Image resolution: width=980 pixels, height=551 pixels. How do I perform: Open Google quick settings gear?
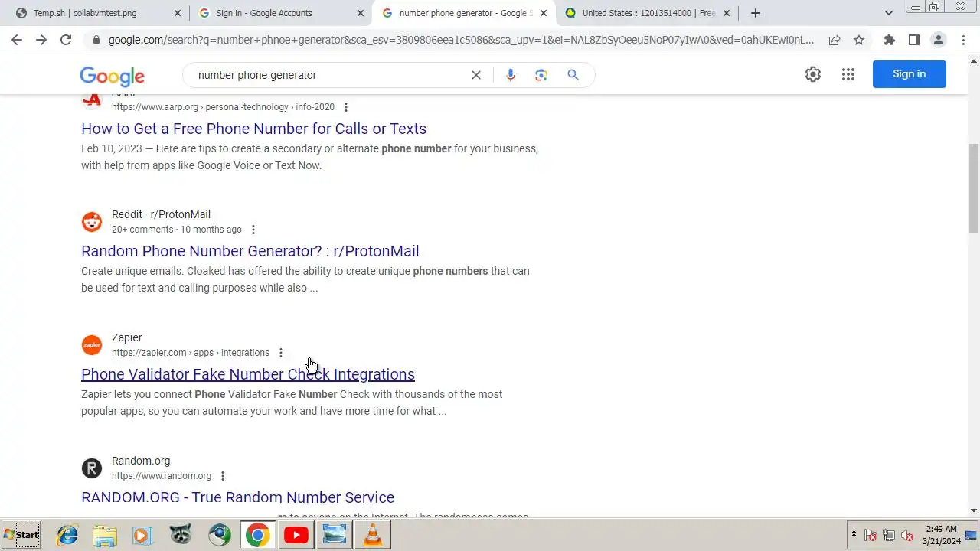pos(813,74)
